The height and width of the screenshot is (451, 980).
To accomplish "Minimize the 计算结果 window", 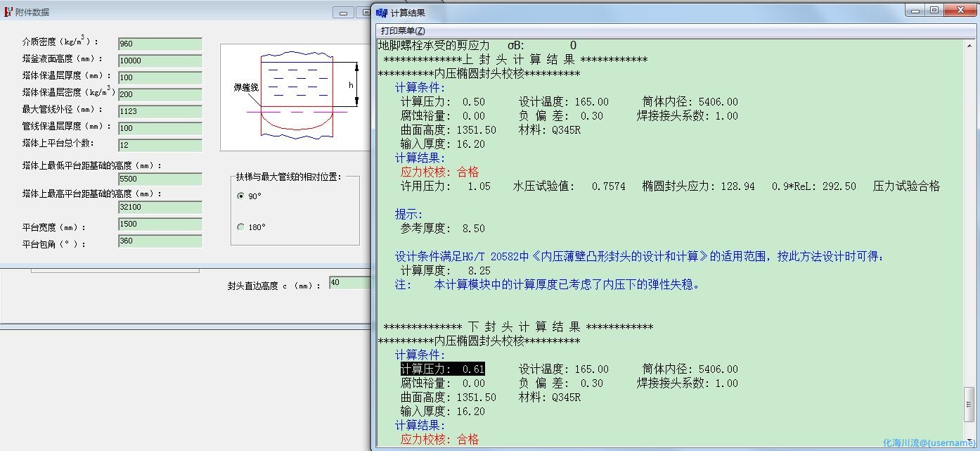I will point(915,11).
